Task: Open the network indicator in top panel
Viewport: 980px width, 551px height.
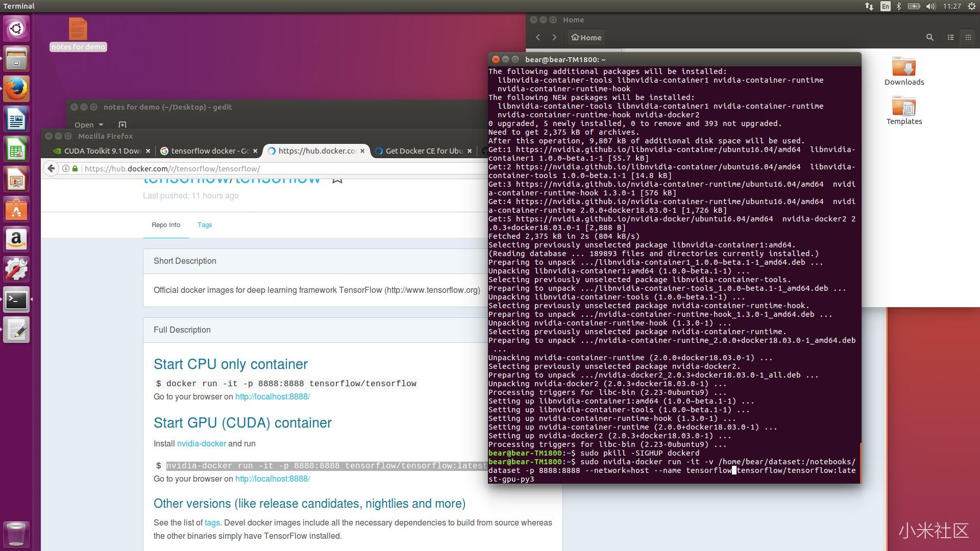Action: point(869,6)
